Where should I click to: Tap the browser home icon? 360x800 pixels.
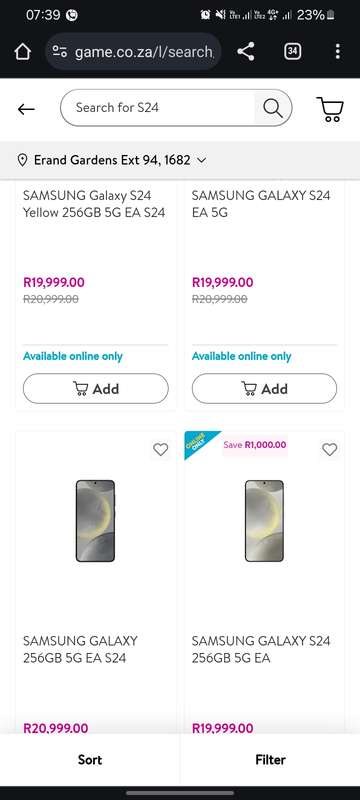click(22, 52)
